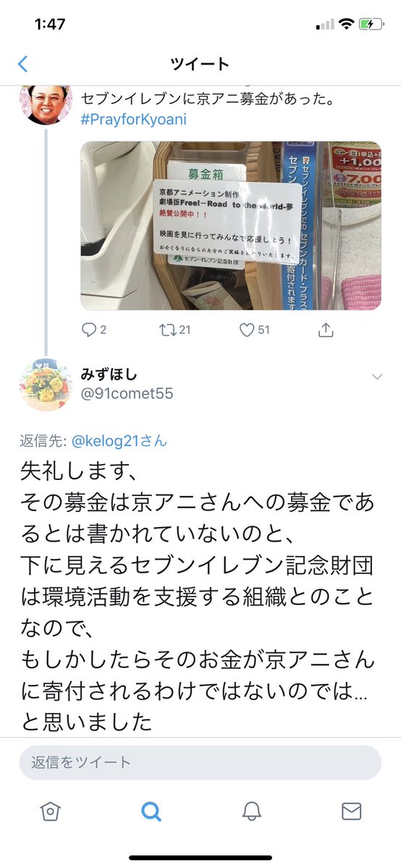Open the Messages envelope tab
The width and height of the screenshot is (401, 868).
click(x=352, y=812)
